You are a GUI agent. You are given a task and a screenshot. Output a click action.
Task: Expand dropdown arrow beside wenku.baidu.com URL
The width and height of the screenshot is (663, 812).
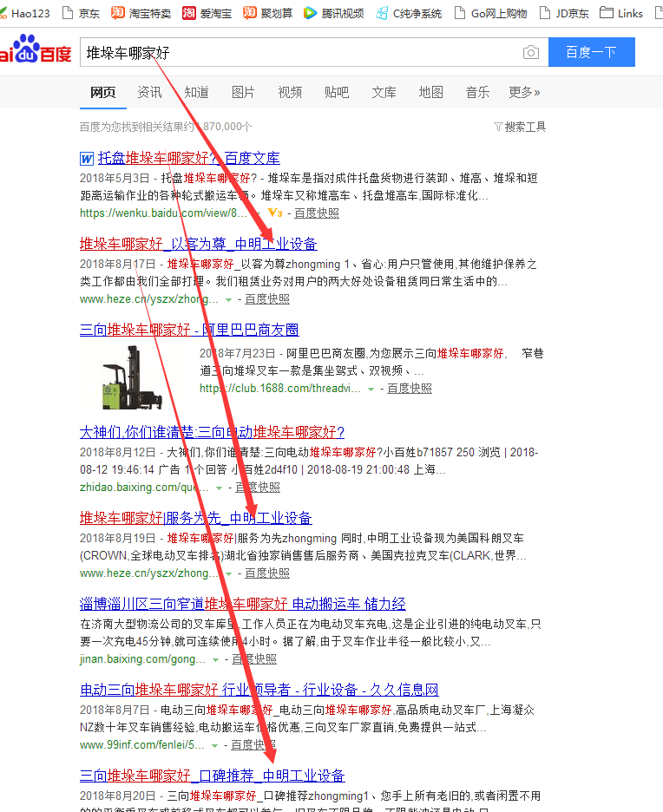(x=258, y=213)
